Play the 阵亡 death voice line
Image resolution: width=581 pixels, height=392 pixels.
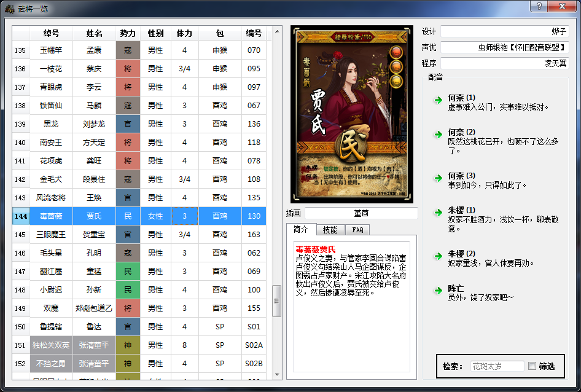pos(439,291)
